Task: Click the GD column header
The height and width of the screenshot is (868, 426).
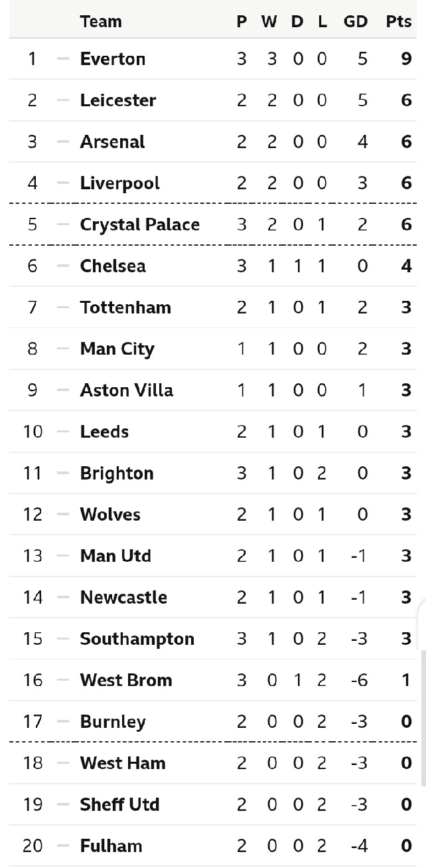Action: point(355,21)
